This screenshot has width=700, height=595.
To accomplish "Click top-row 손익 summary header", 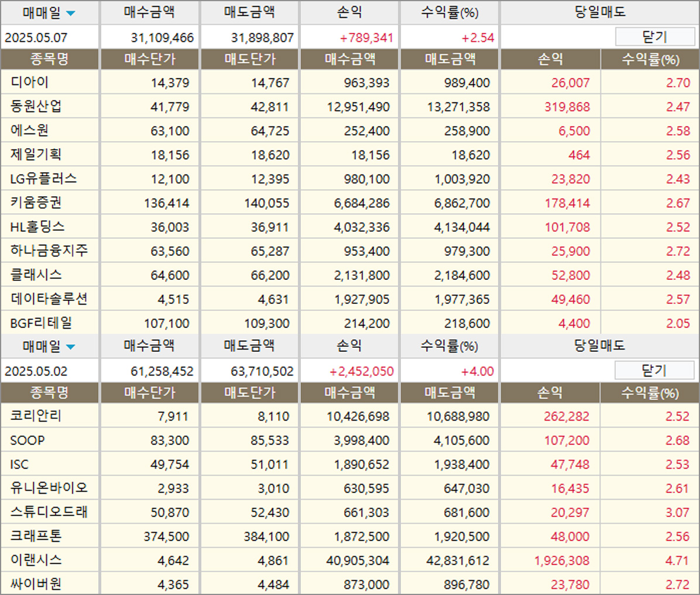I will (349, 12).
